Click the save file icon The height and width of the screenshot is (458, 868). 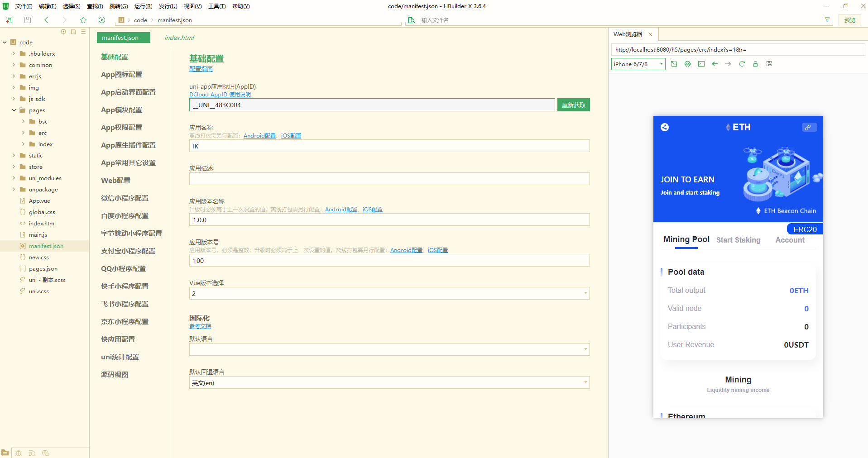[x=28, y=20]
